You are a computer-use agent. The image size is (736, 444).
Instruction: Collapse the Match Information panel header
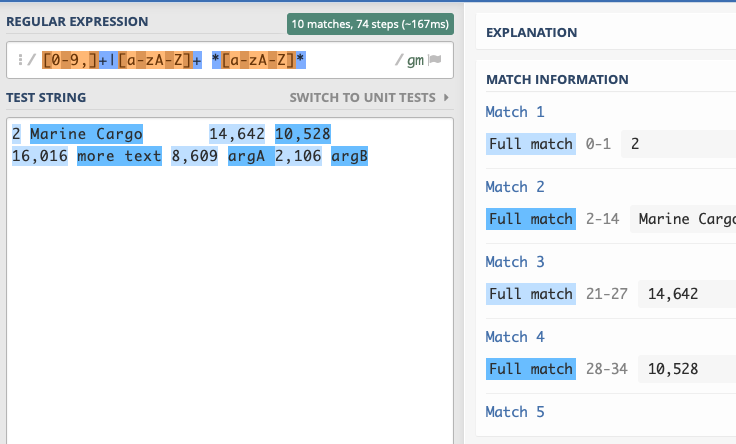pos(556,79)
